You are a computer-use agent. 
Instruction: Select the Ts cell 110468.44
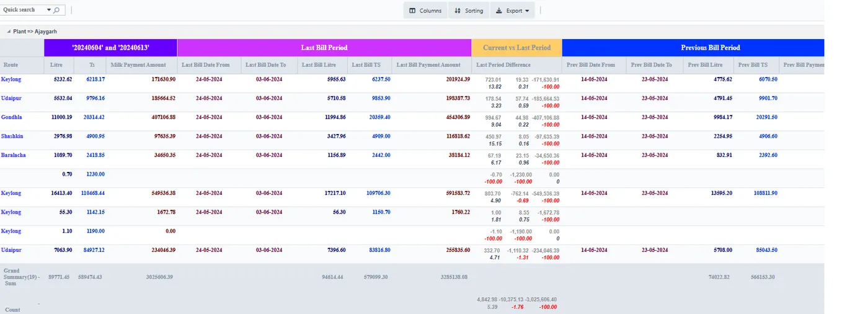(93, 193)
